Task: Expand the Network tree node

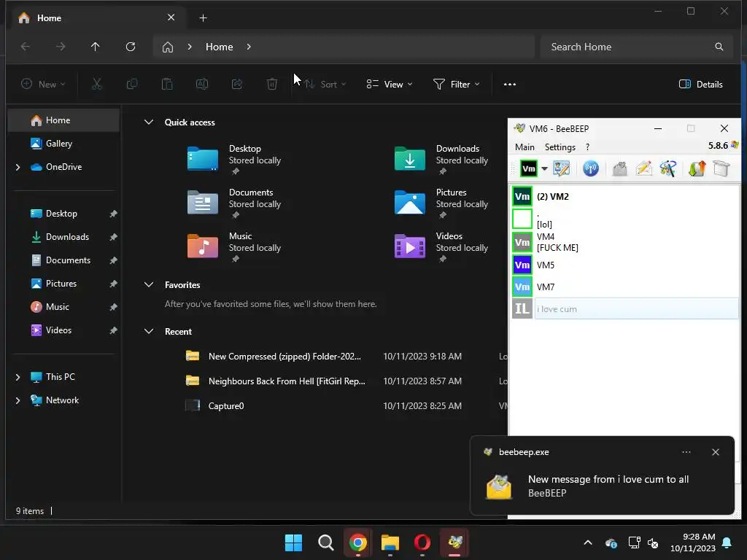Action: pyautogui.click(x=18, y=400)
